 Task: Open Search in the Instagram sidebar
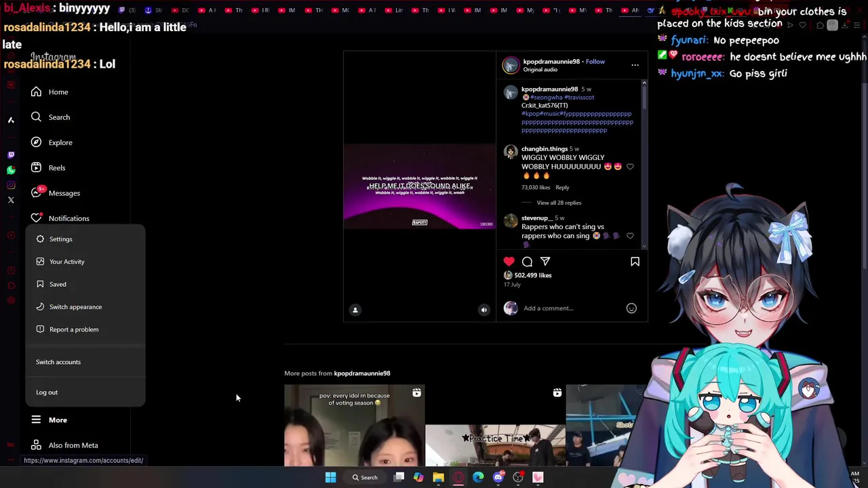pyautogui.click(x=50, y=117)
